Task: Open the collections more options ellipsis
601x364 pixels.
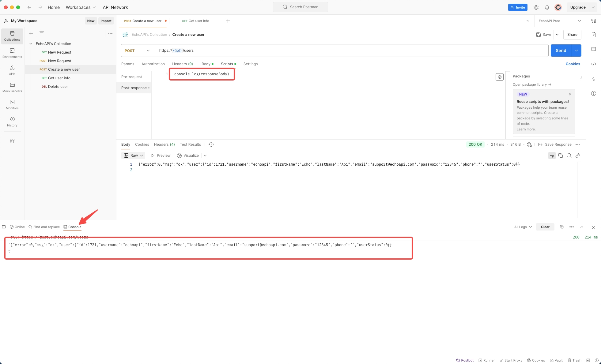Action: (110, 33)
